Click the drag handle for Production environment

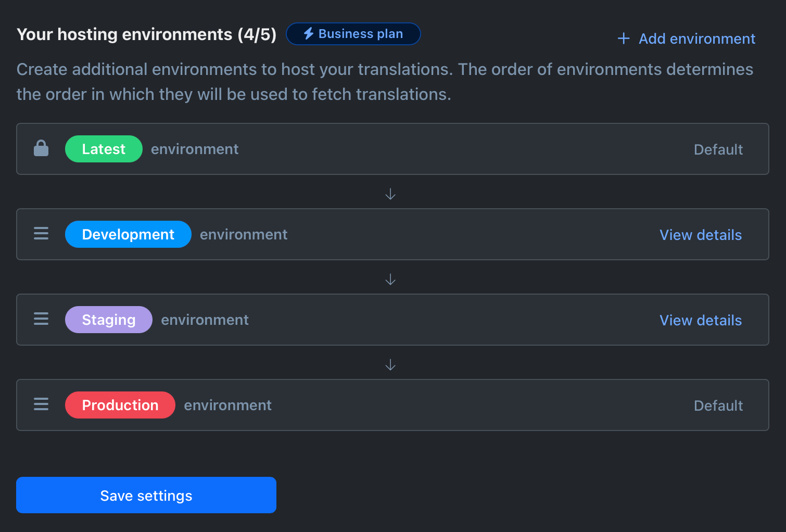(x=41, y=404)
